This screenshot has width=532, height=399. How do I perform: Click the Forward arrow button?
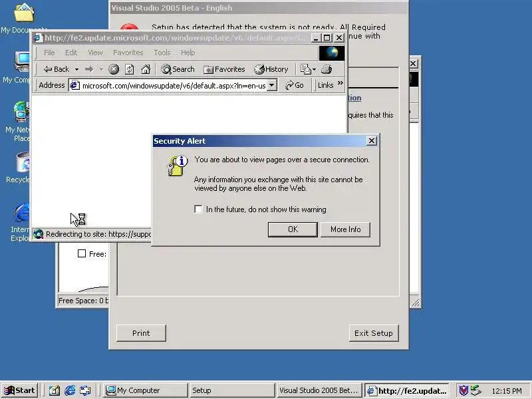[x=89, y=69]
